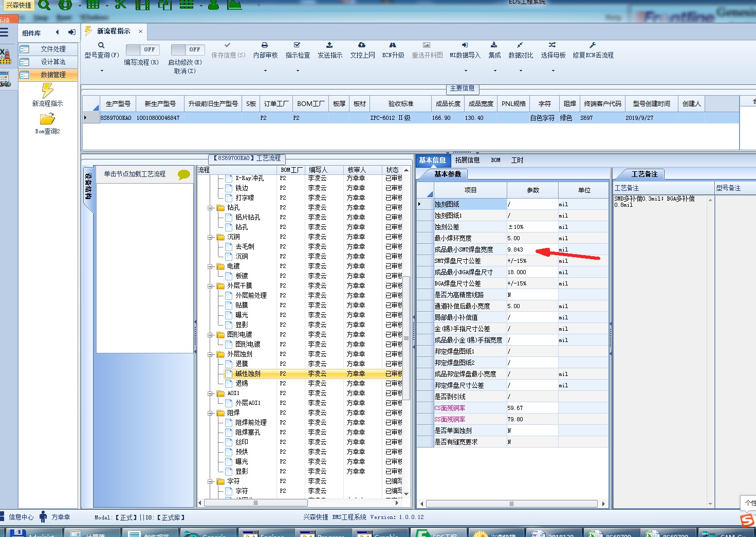This screenshot has height=537, width=756.
Task: Click the 选择母板 shuffle icon
Action: click(x=552, y=45)
